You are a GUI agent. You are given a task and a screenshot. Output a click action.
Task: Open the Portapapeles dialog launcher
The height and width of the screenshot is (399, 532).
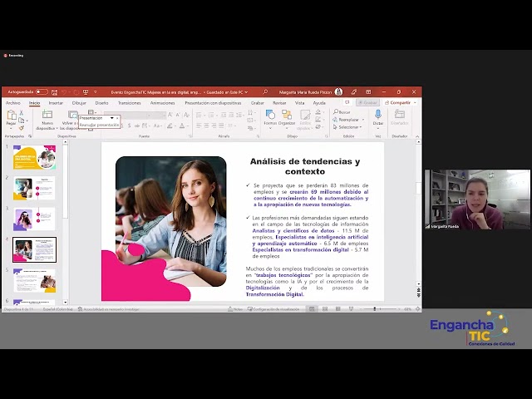coord(30,136)
